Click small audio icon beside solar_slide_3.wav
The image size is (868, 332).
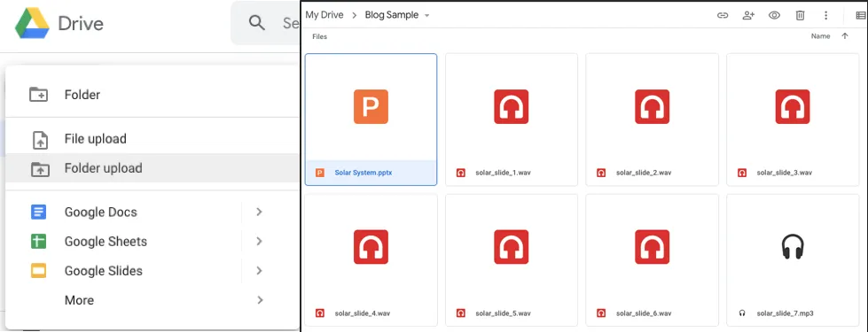(x=741, y=173)
